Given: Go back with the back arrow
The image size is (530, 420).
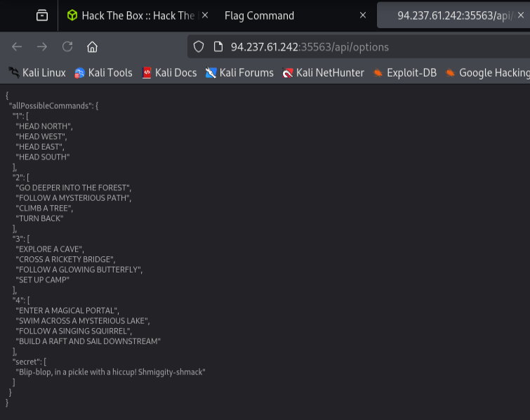Looking at the screenshot, I should pyautogui.click(x=17, y=46).
